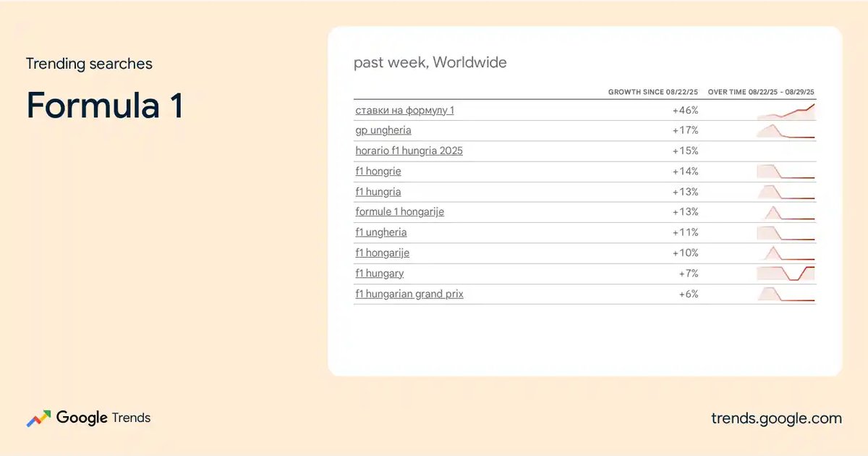Viewport: 868px width, 456px height.
Task: Click the sparkline chart for 'f1 hongarije'
Action: (786, 253)
